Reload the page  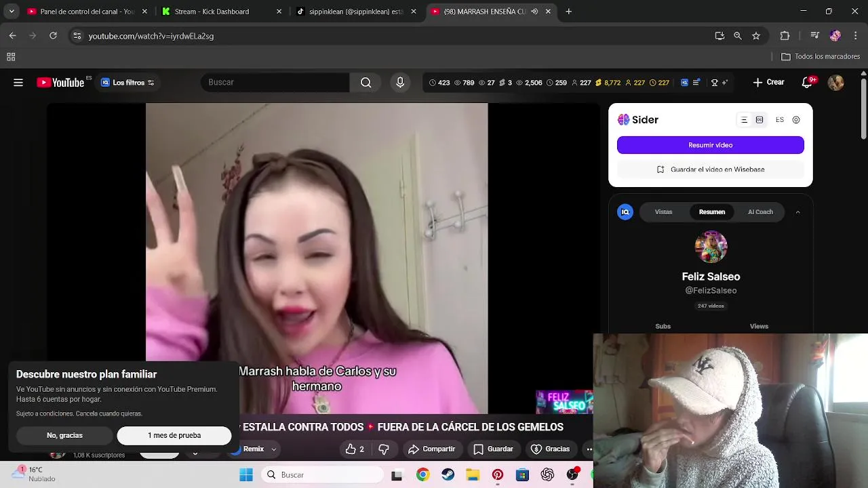pyautogui.click(x=53, y=36)
